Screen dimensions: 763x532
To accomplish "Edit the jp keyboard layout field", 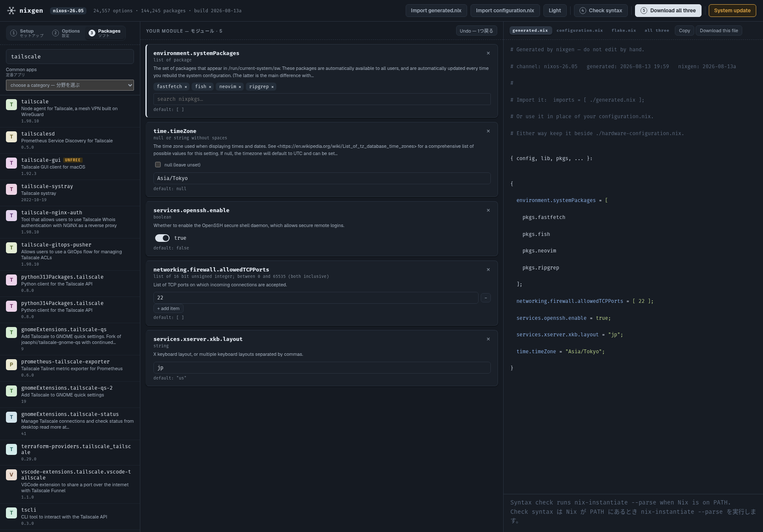I will click(x=322, y=368).
